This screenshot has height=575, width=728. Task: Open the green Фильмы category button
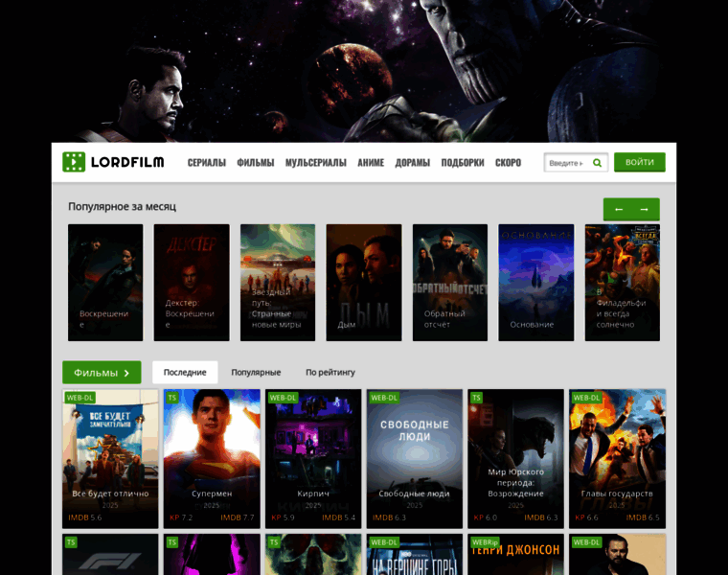(102, 373)
